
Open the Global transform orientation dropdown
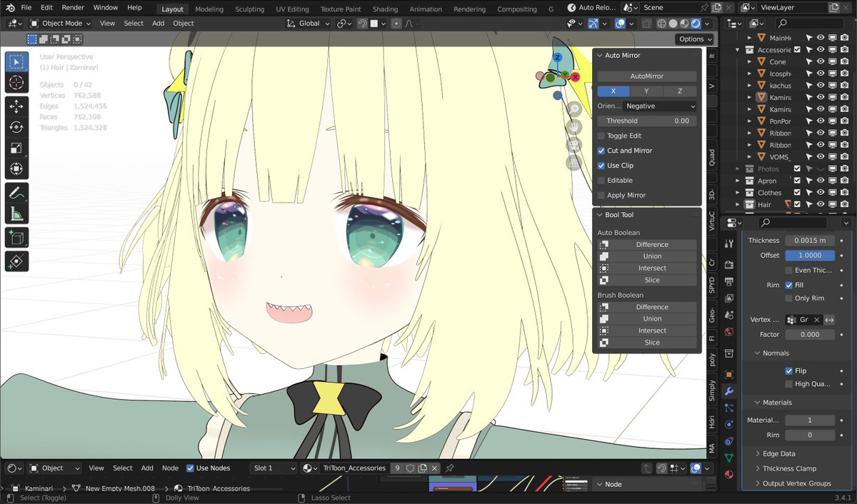tap(309, 23)
